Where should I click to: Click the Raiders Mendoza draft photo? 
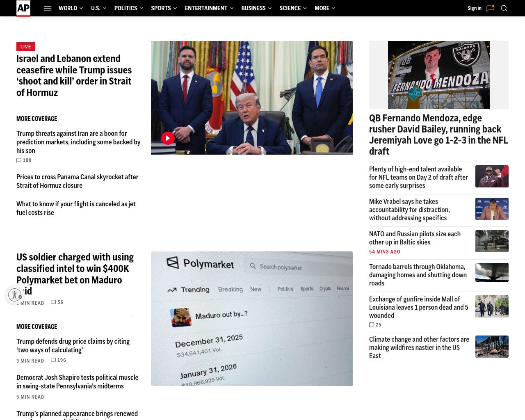pyautogui.click(x=439, y=75)
